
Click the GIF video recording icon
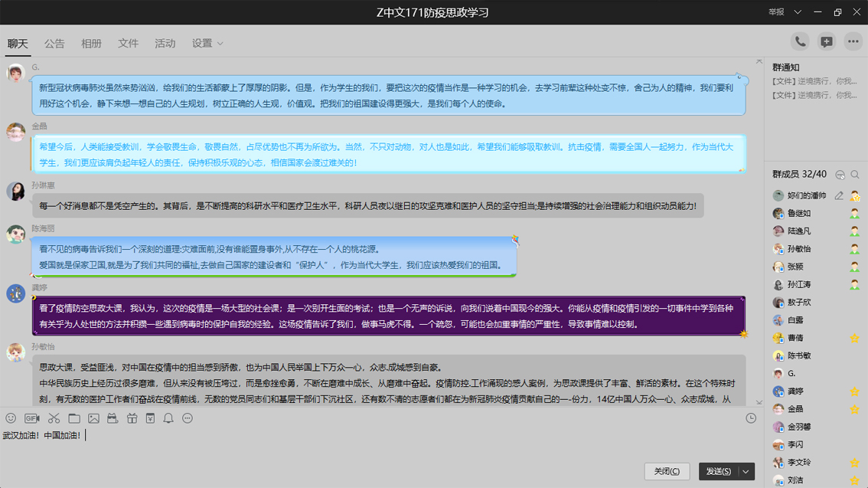coord(32,418)
